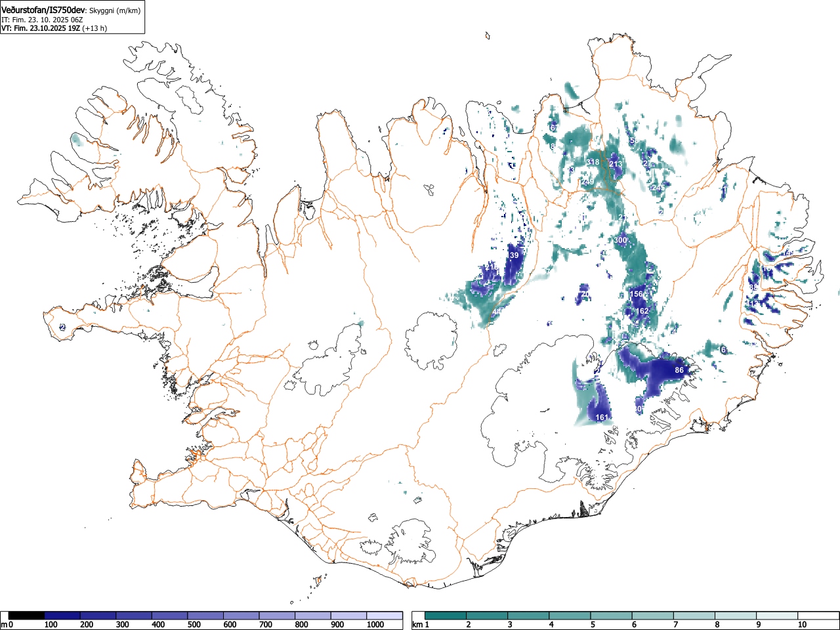
Task: Click the 139 visibility value on map
Action: (513, 255)
